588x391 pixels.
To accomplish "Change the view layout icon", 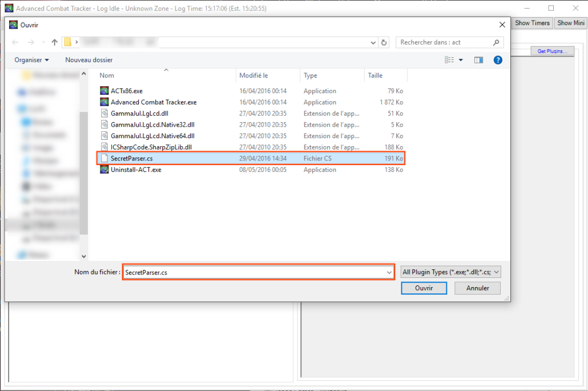I will 449,60.
